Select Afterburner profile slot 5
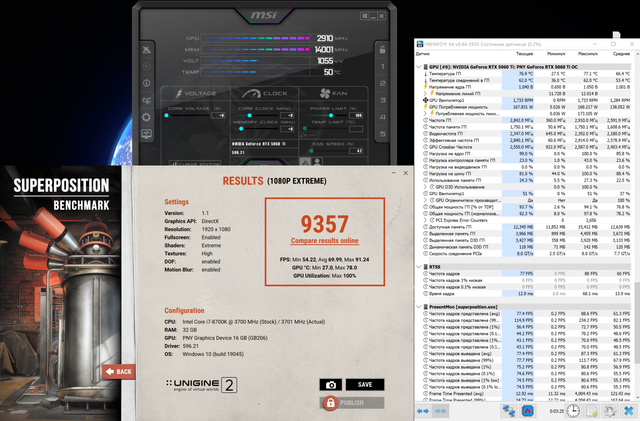The height and width of the screenshot is (421, 640). (382, 134)
